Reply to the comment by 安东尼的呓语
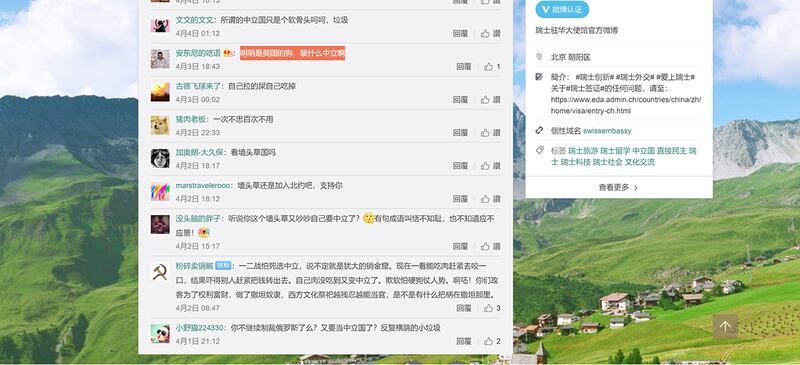The height and width of the screenshot is (365, 800). (x=464, y=66)
